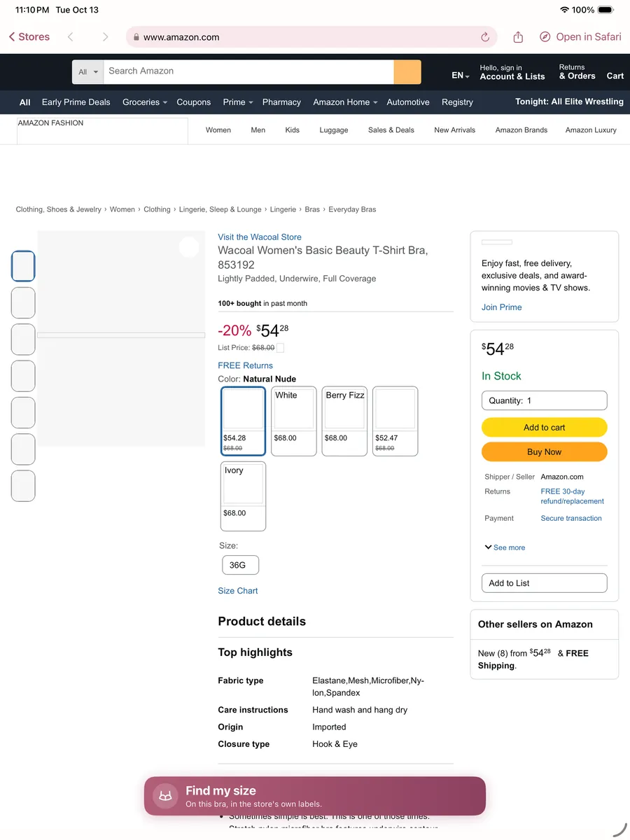Open the EN language selector

461,76
